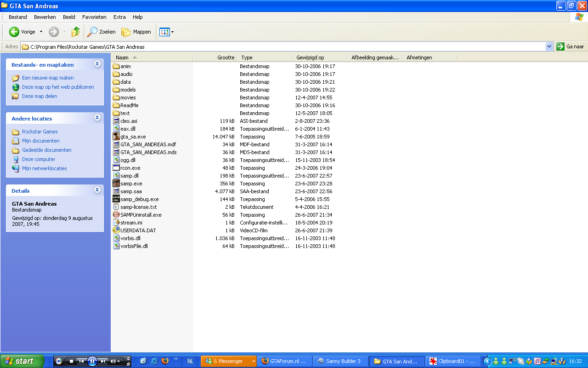Click the Windows start button
Image resolution: width=588 pixels, height=368 pixels.
[x=22, y=361]
